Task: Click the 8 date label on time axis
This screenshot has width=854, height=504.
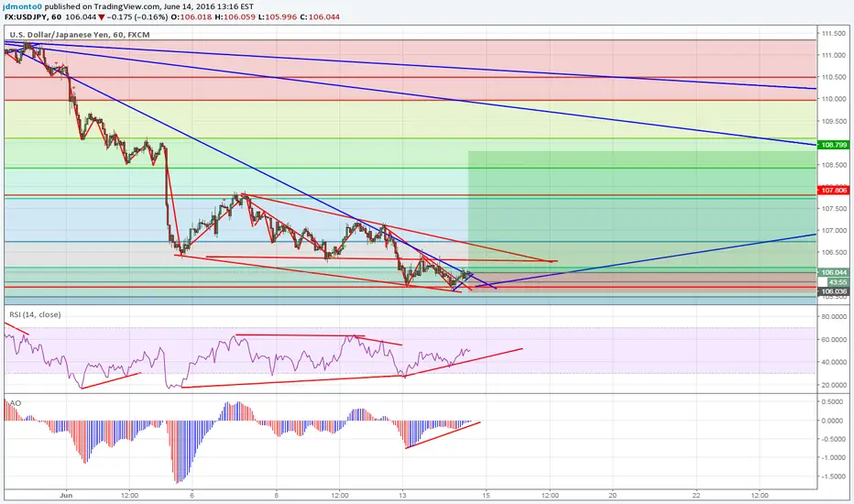Action: point(277,495)
